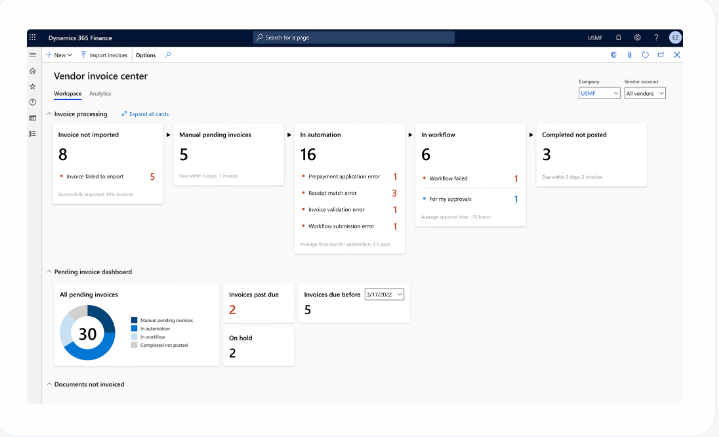
Task: Open Invoices past due tile
Action: point(259,303)
